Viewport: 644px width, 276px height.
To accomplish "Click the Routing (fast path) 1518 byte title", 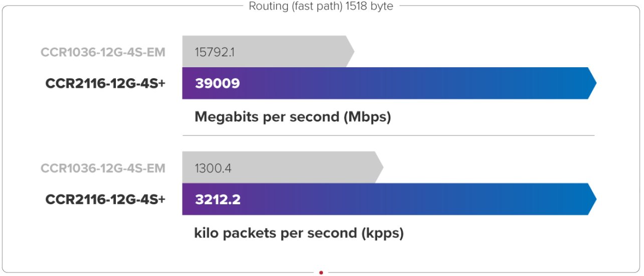I will pyautogui.click(x=321, y=7).
